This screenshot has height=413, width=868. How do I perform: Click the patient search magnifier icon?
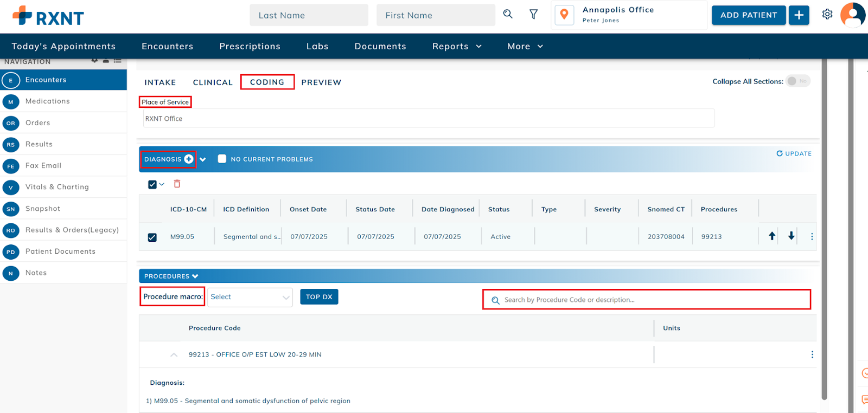pyautogui.click(x=508, y=14)
